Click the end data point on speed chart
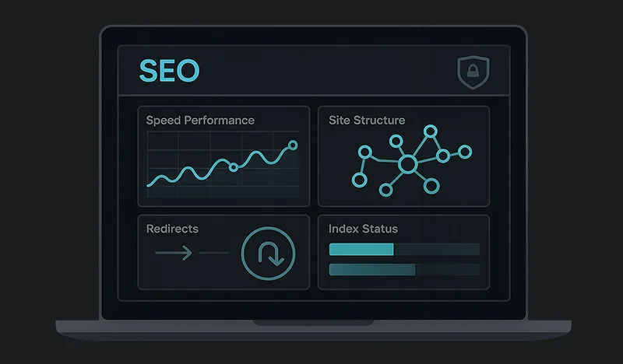The height and width of the screenshot is (364, 623). (x=293, y=145)
